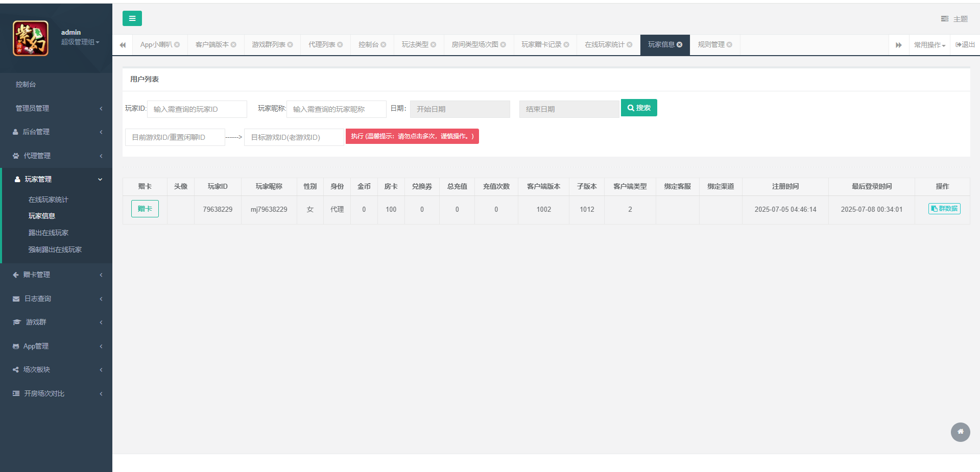Toggle the sidebar with the green hamburger icon
Image resolution: width=980 pixels, height=472 pixels.
coord(132,18)
